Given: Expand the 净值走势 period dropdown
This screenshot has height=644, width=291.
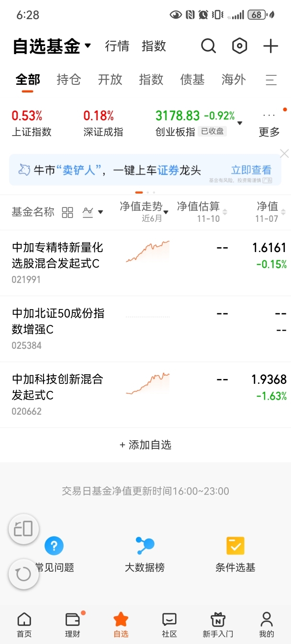Looking at the screenshot, I should click(x=166, y=212).
